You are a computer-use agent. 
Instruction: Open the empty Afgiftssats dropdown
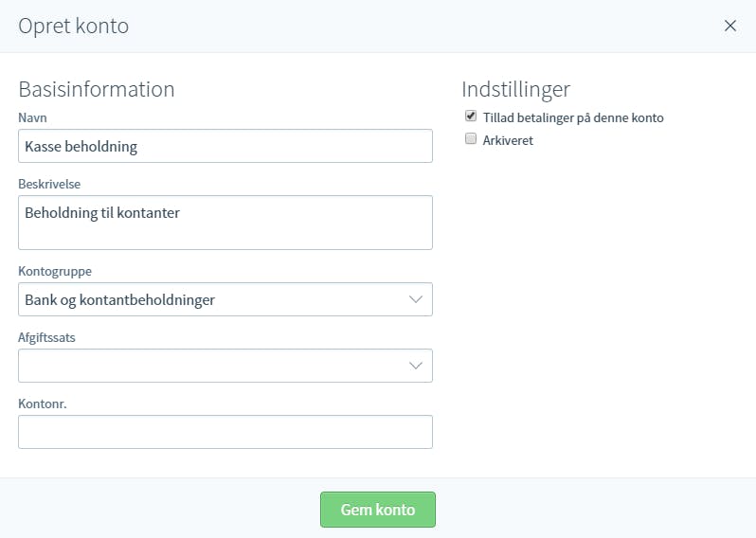[x=225, y=366]
